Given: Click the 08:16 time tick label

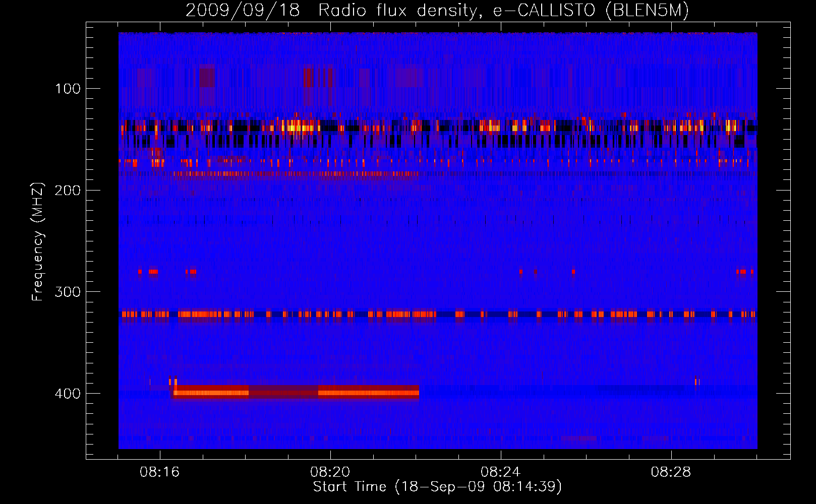Looking at the screenshot, I should click(x=160, y=472).
